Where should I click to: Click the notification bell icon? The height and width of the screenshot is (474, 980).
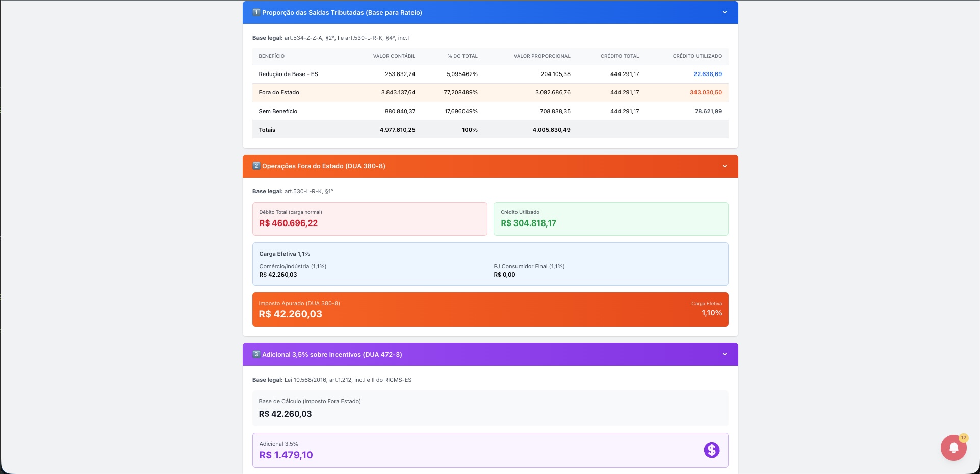[953, 448]
